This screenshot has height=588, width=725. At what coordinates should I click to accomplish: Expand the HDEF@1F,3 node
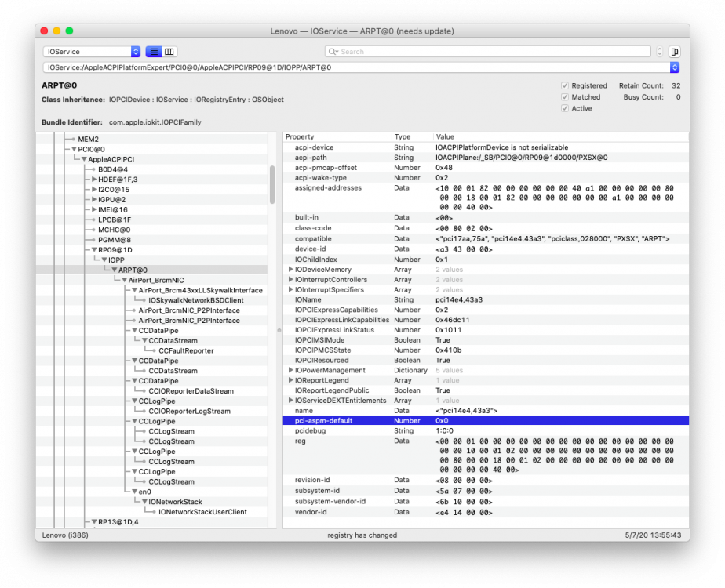[x=94, y=180]
